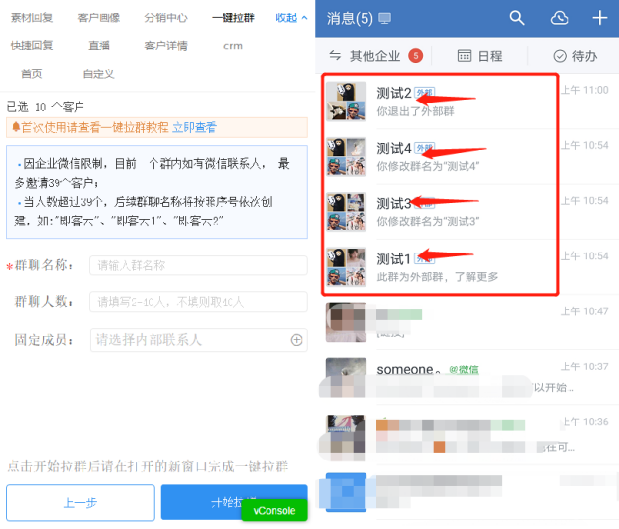
Task: Click the 上午 10:37 timestamp
Action: point(585,367)
